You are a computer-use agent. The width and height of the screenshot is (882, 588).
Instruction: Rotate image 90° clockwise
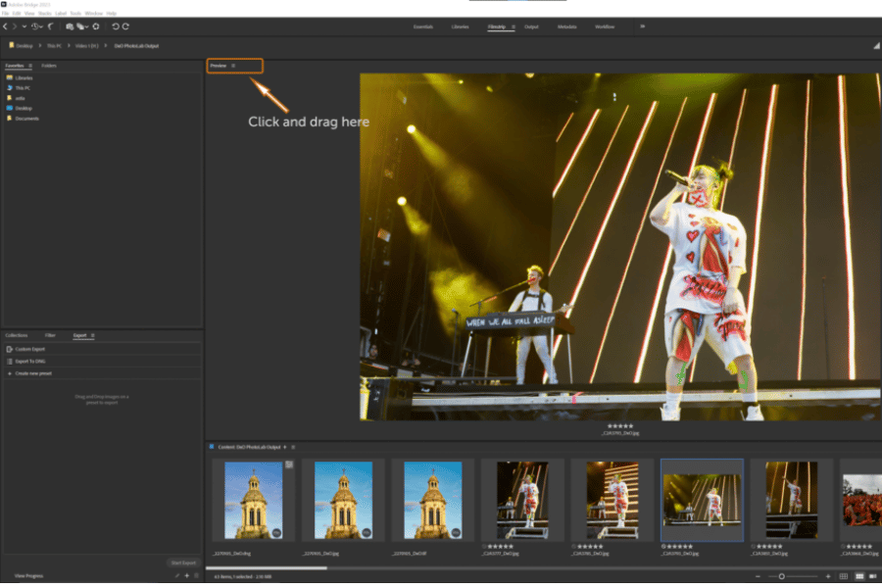click(x=125, y=26)
